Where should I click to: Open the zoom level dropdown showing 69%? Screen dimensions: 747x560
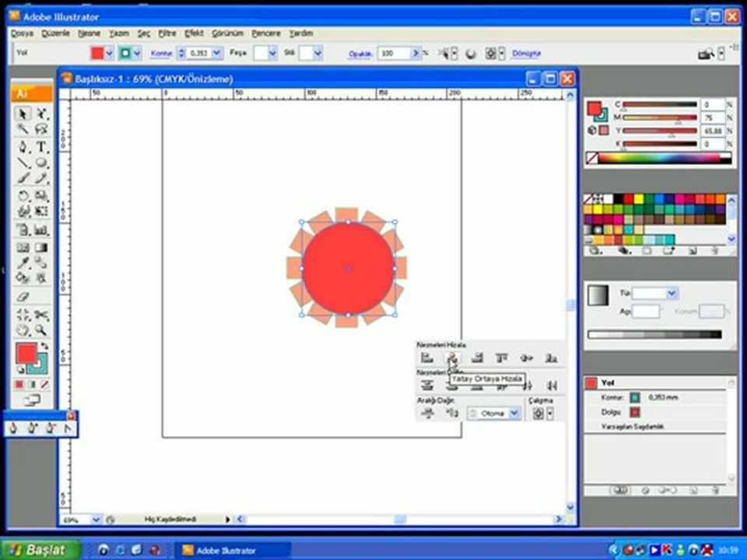click(96, 520)
